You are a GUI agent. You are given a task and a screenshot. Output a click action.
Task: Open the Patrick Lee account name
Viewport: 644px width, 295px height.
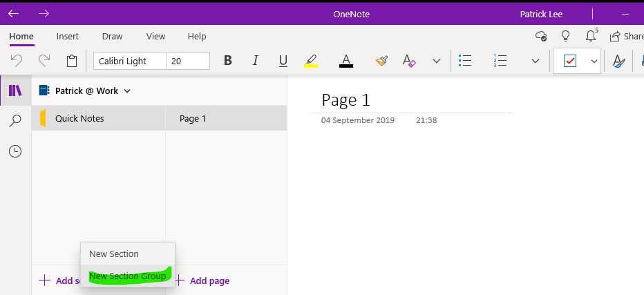coord(541,14)
